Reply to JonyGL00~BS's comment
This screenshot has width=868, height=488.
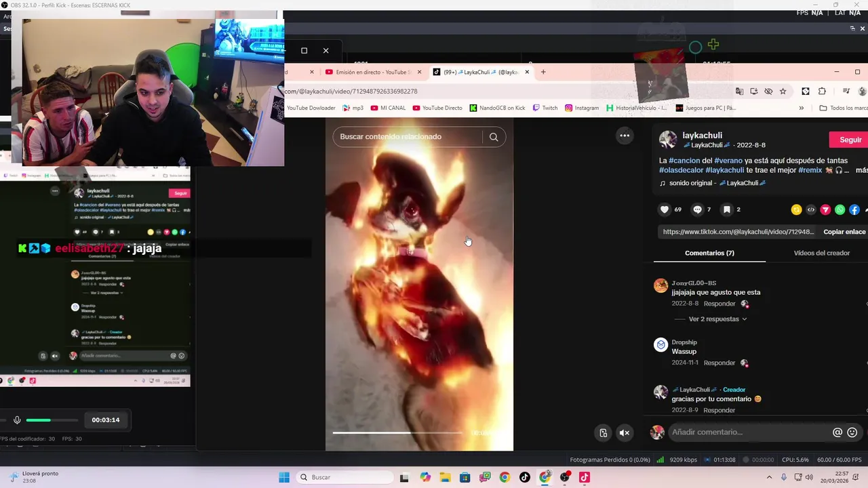719,304
